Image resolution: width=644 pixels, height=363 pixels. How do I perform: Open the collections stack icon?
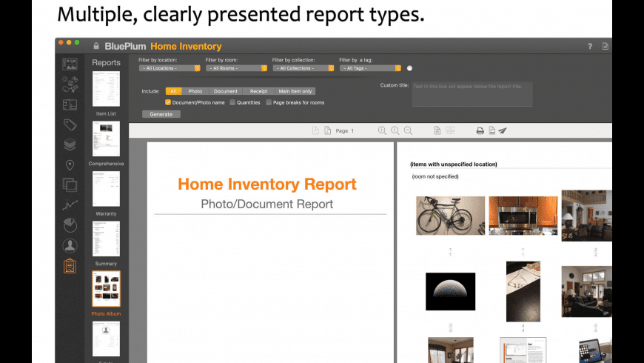click(70, 144)
